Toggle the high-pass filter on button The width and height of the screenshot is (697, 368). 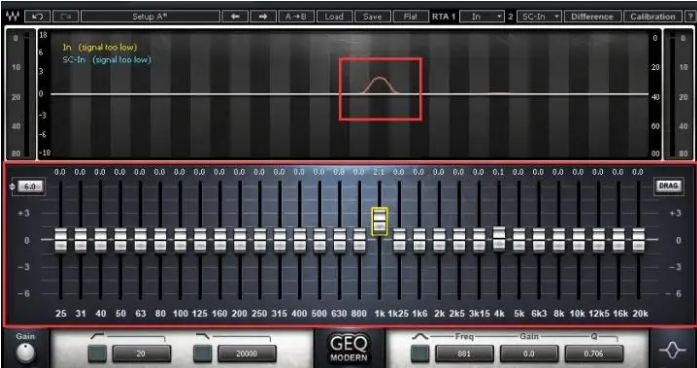pos(97,354)
